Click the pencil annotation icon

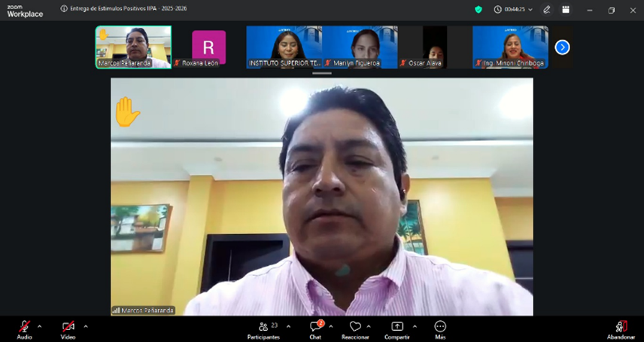pos(547,9)
